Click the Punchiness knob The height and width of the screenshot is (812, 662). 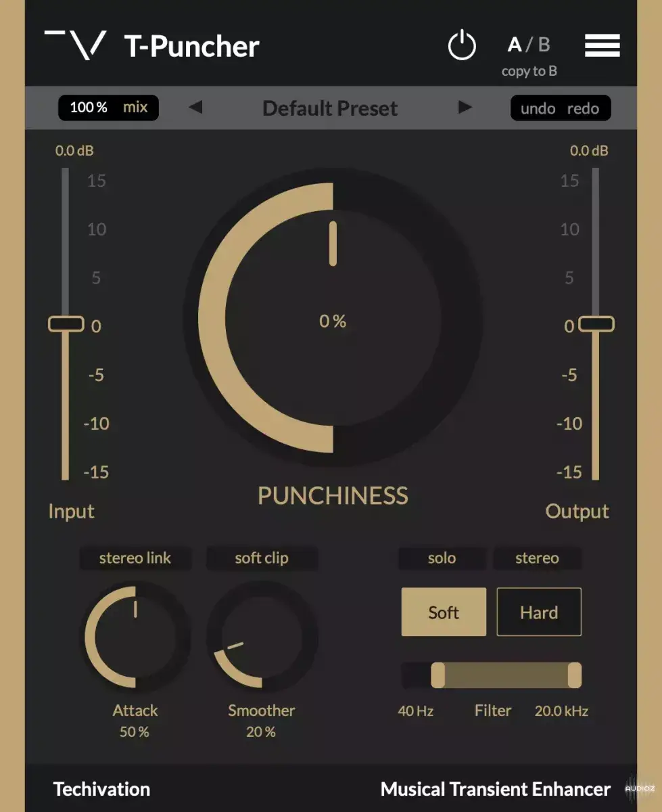click(x=333, y=318)
